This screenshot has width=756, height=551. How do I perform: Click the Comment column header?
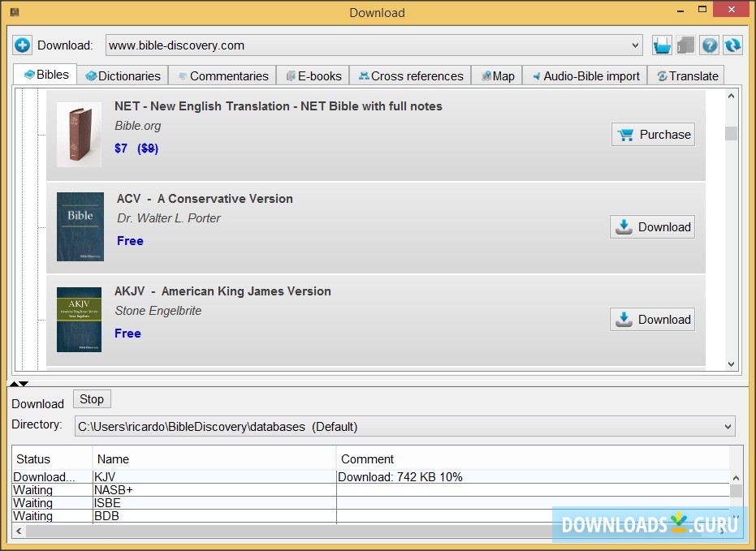coord(533,459)
